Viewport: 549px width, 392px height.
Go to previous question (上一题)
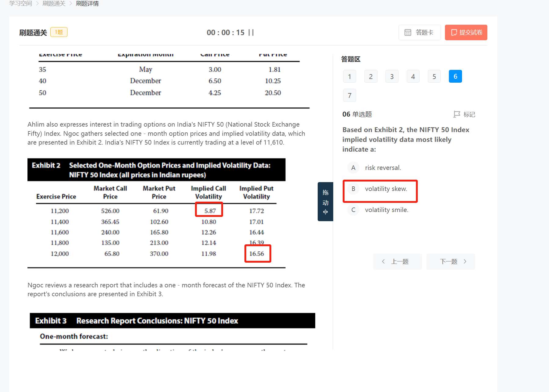tap(397, 261)
